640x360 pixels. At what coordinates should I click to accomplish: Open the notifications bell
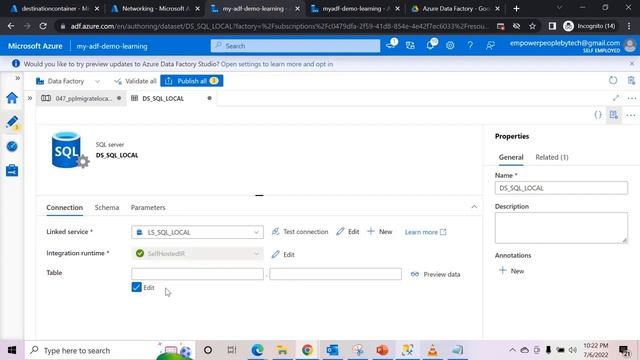pyautogui.click(x=430, y=45)
